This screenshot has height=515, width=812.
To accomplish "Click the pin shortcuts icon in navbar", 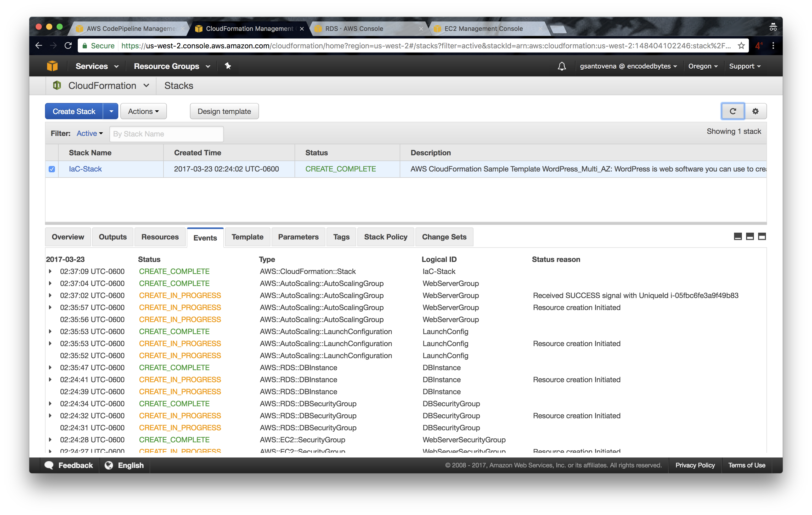I will (x=228, y=66).
